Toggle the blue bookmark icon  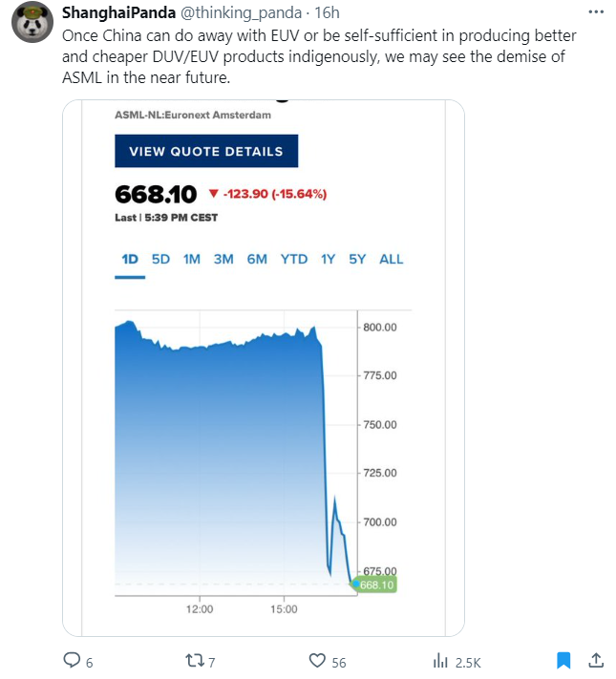tap(563, 661)
